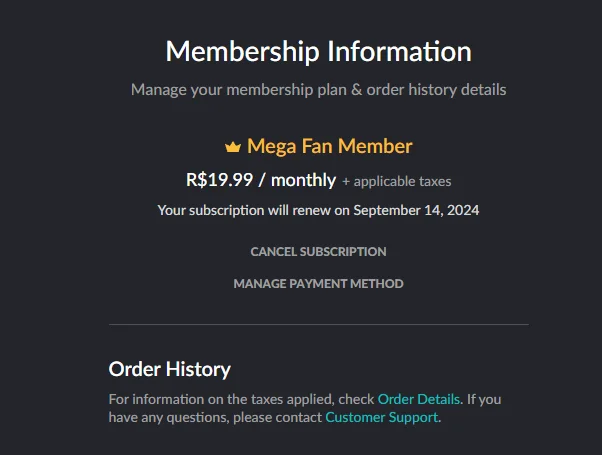Image resolution: width=602 pixels, height=455 pixels.
Task: Click the word monthly in price line
Action: point(303,180)
